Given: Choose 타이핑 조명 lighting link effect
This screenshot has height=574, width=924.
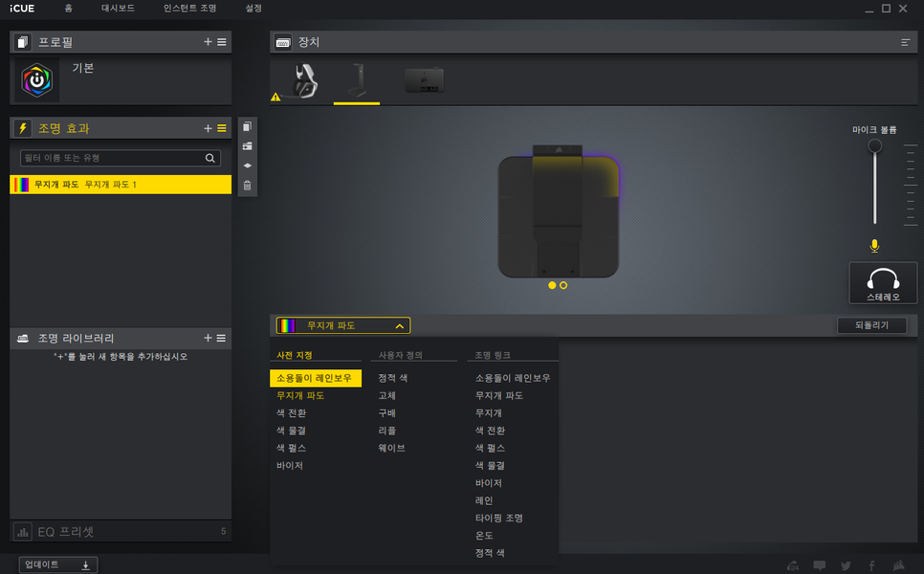Looking at the screenshot, I should tap(499, 518).
